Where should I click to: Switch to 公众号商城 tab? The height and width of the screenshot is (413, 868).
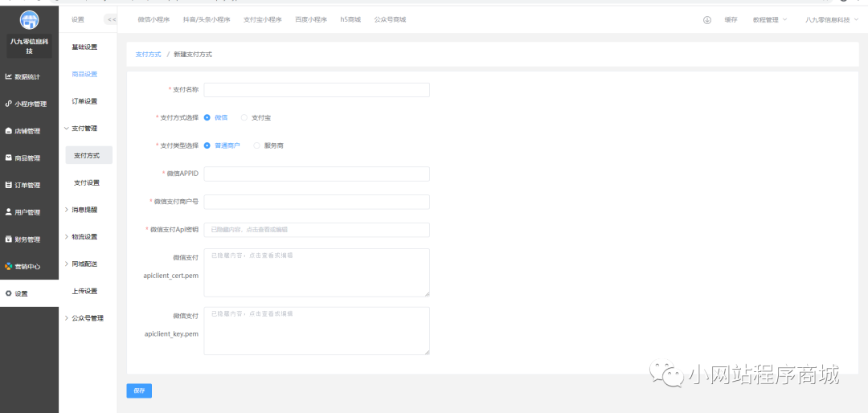(x=391, y=19)
